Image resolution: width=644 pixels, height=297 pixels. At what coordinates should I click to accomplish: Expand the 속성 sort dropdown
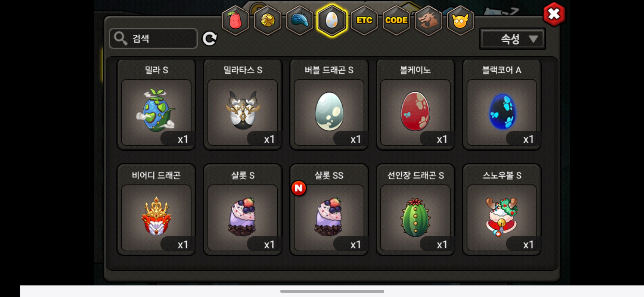point(512,39)
